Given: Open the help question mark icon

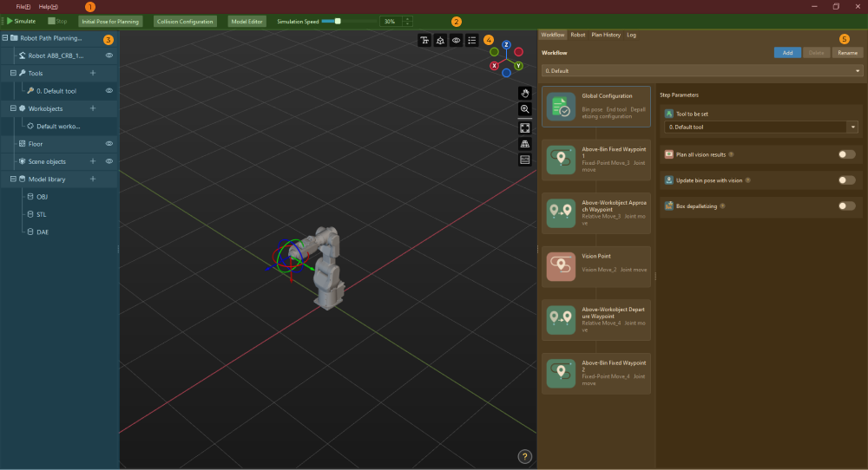Looking at the screenshot, I should click(x=524, y=456).
